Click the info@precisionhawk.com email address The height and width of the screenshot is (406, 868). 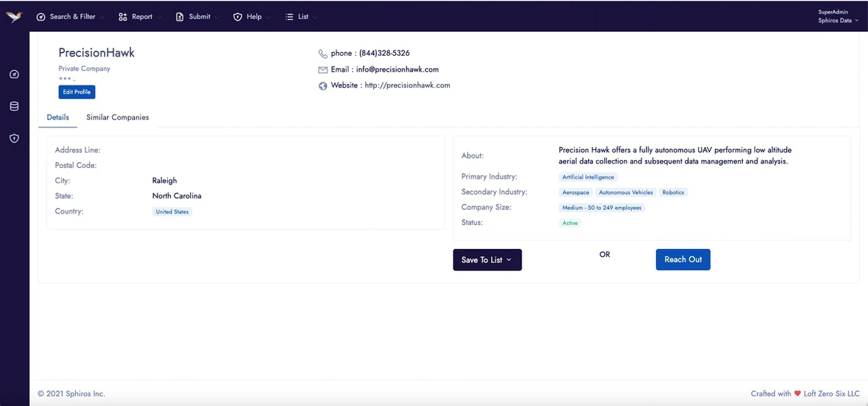click(x=397, y=69)
